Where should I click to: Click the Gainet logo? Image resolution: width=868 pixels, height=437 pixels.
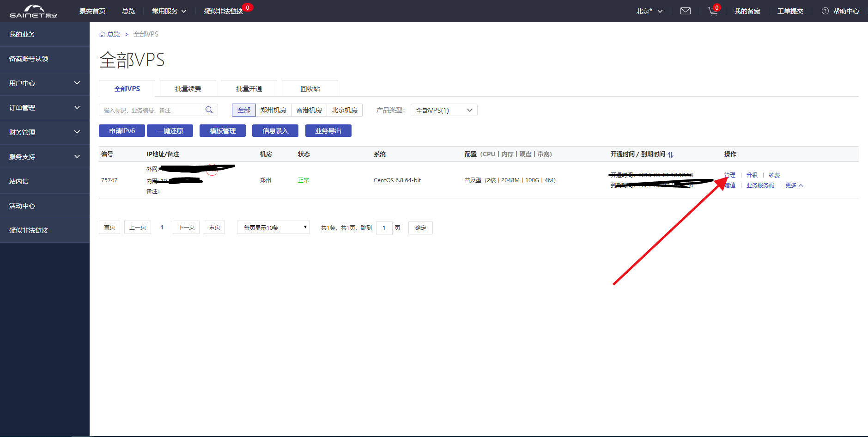coord(33,11)
